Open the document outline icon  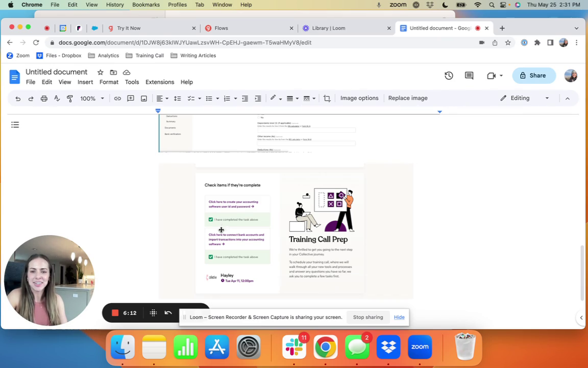(15, 125)
